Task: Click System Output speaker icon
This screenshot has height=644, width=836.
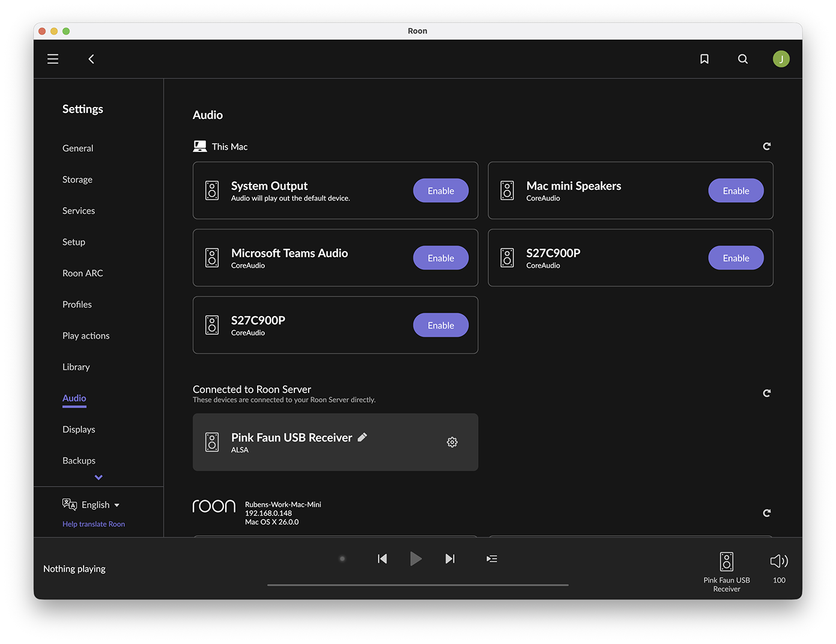Action: pyautogui.click(x=212, y=190)
